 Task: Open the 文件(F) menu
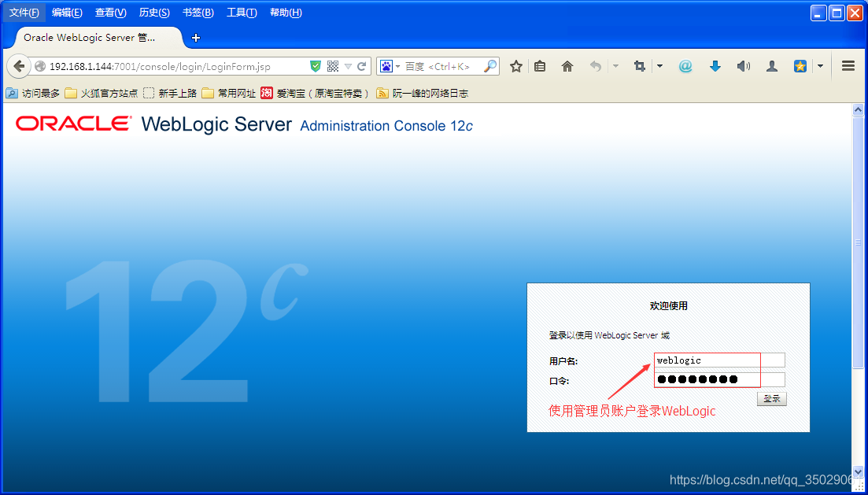pos(24,12)
